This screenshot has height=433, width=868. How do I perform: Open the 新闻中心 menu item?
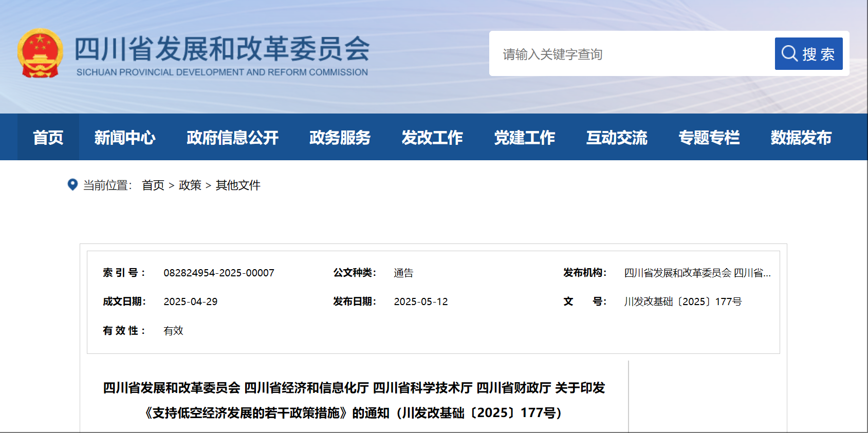(125, 138)
